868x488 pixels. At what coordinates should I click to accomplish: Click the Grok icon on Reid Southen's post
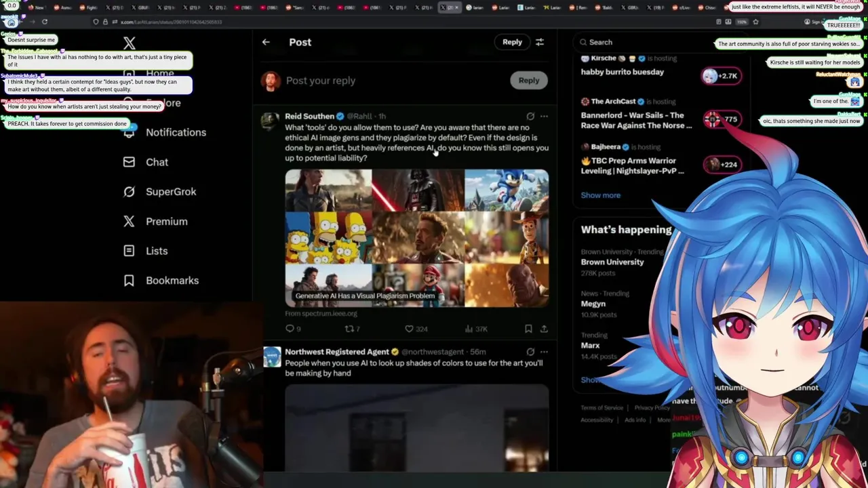(530, 116)
